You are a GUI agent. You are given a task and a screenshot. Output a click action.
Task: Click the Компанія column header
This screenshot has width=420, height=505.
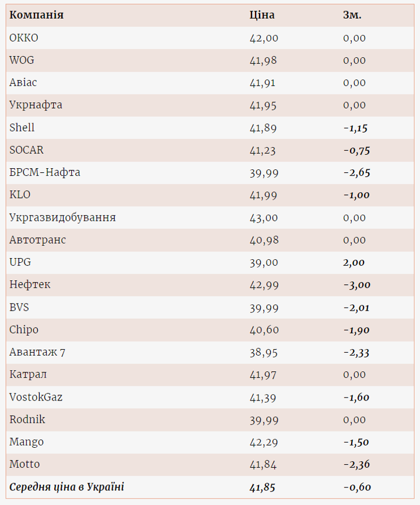pos(36,15)
